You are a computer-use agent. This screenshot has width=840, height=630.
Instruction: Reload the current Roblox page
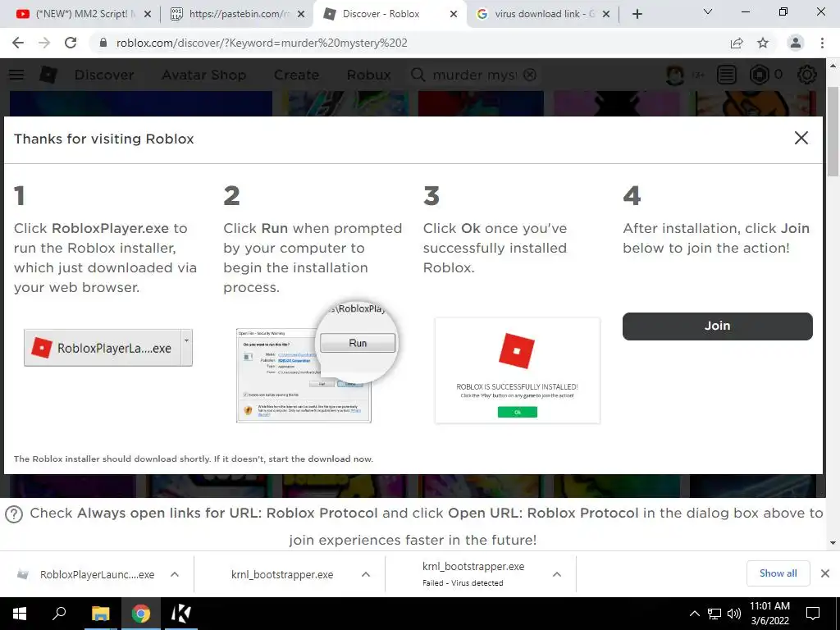pos(71,43)
